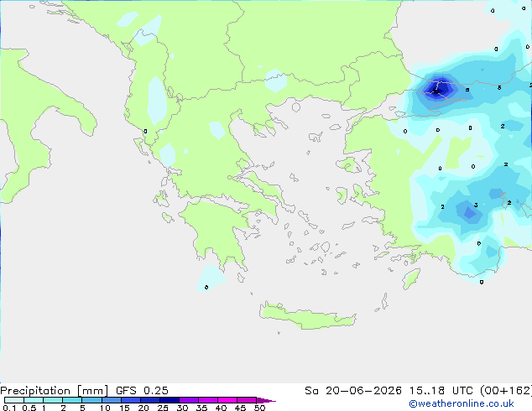The height and width of the screenshot is (411, 532).
Task: Click the '0.1' legend tick label
Action: 9,408
